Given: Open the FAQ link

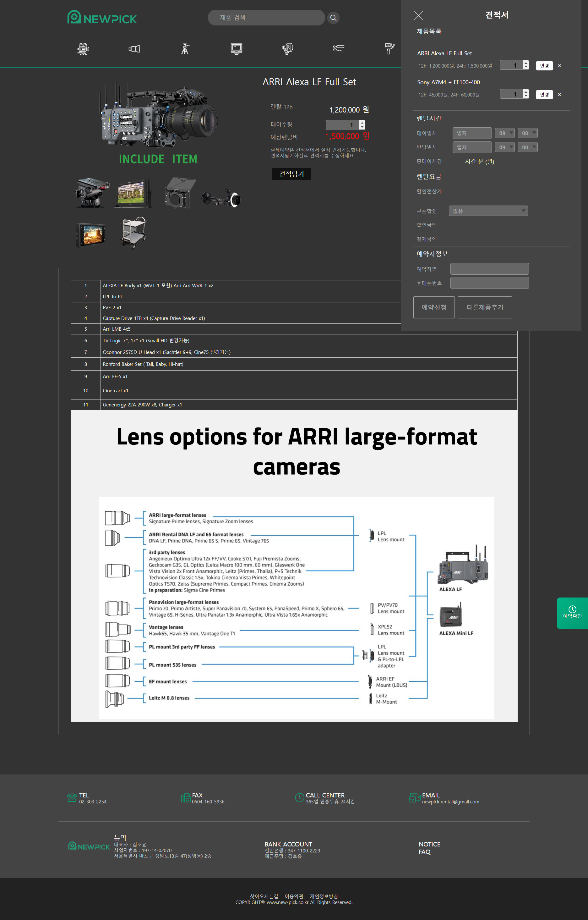Looking at the screenshot, I should [x=424, y=852].
